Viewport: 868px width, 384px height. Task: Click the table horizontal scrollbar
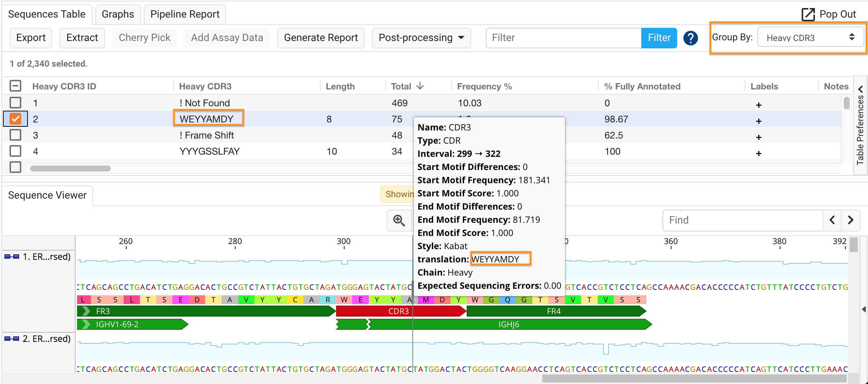click(70, 169)
